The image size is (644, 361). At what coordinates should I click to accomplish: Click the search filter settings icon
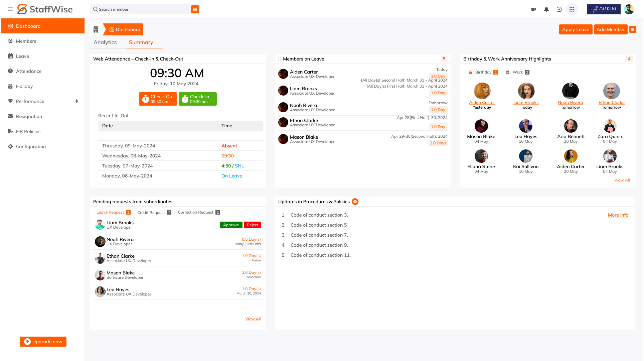point(195,9)
